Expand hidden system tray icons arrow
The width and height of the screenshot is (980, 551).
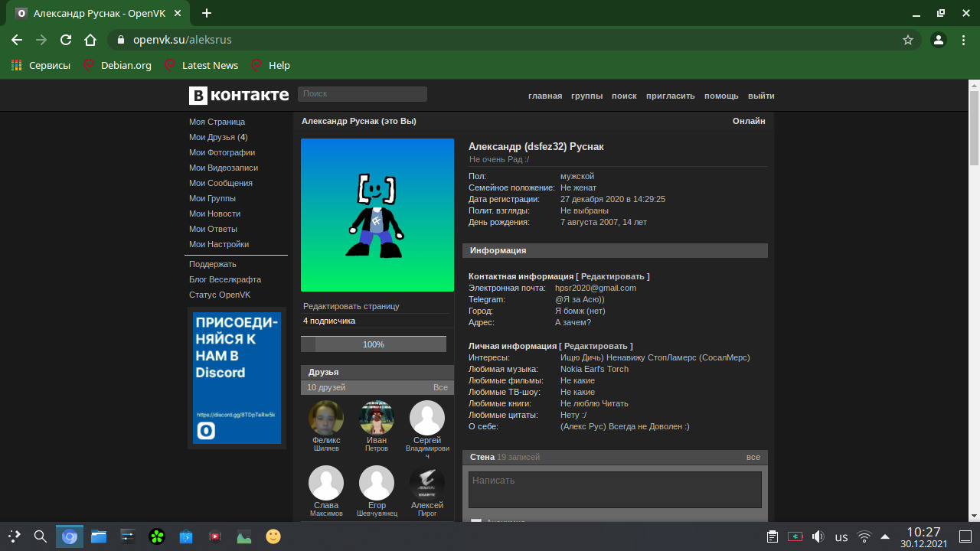click(x=885, y=536)
